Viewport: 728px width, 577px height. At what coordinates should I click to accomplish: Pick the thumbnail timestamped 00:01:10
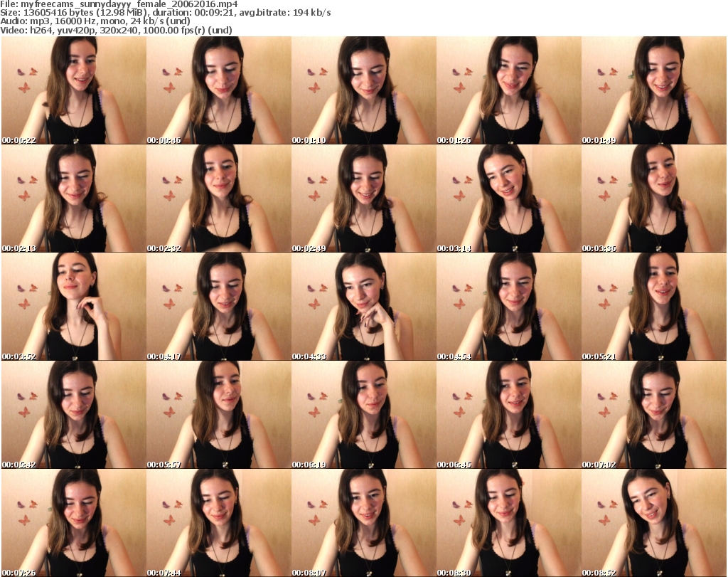(363, 90)
